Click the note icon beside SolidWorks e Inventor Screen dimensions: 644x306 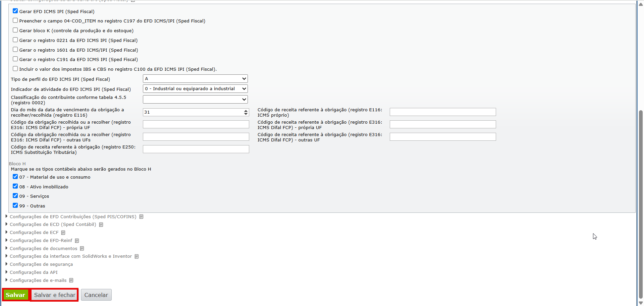tap(137, 256)
